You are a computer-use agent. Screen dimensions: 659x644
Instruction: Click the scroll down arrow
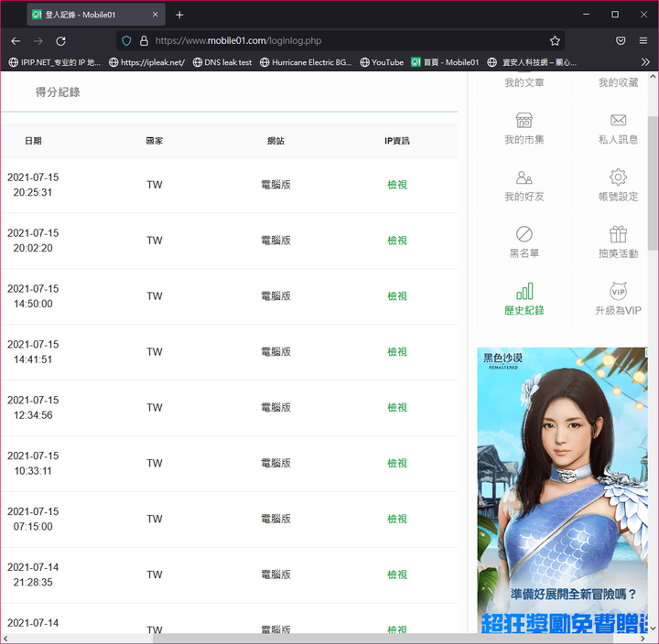653,628
